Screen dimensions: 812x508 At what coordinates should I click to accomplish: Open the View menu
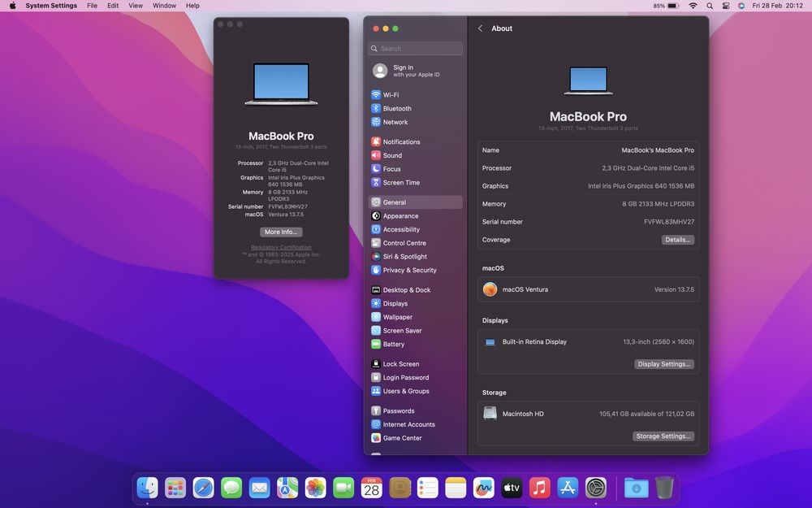pos(136,6)
